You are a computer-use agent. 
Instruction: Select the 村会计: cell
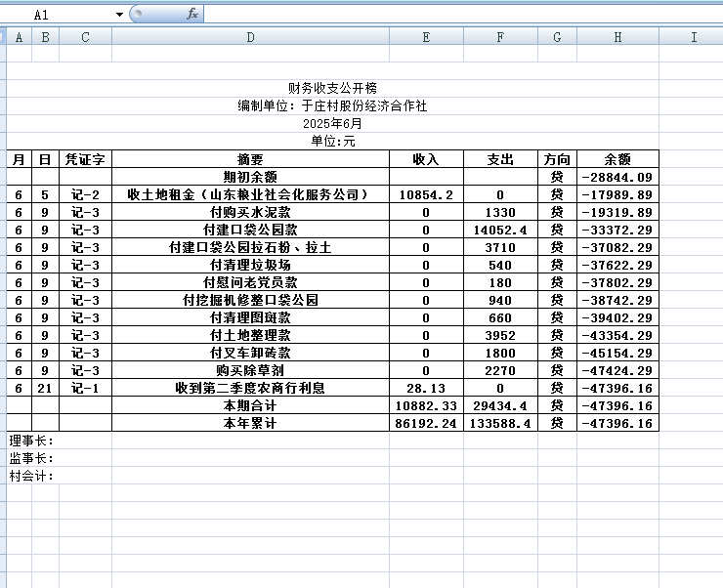[31, 476]
